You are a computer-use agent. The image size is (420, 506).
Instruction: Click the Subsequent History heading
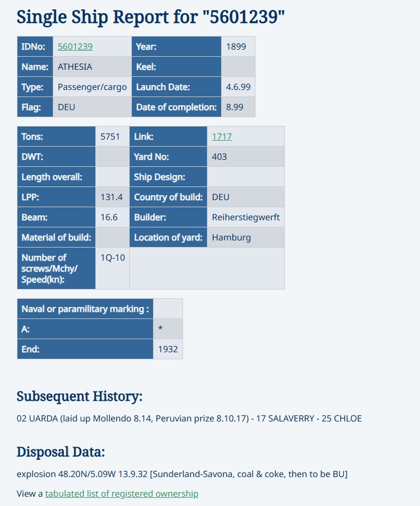tap(80, 396)
